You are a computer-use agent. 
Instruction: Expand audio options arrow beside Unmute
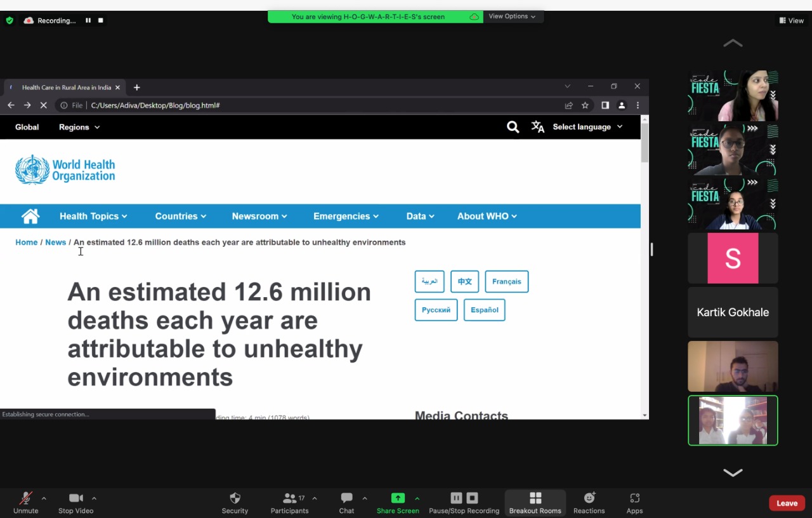[x=44, y=498]
